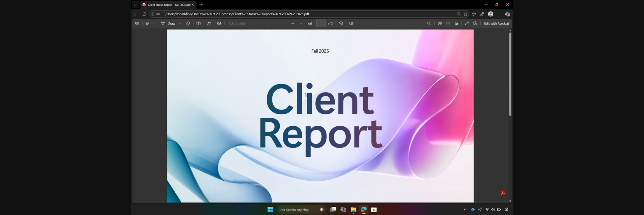Open Edge Settings and more menu
Viewport: 644px width, 215px height.
[x=499, y=14]
